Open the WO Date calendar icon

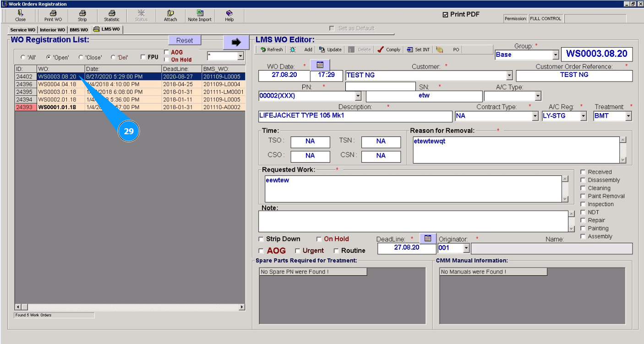click(x=320, y=65)
